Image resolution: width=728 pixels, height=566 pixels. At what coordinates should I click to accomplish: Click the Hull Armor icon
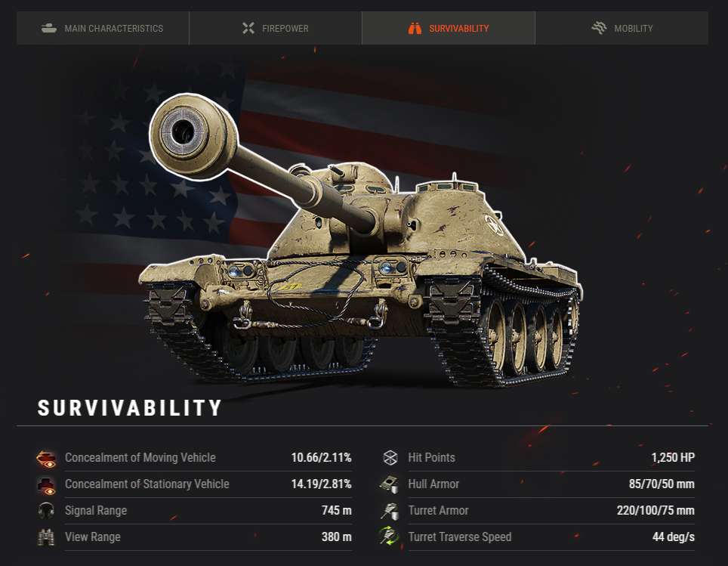click(x=390, y=484)
